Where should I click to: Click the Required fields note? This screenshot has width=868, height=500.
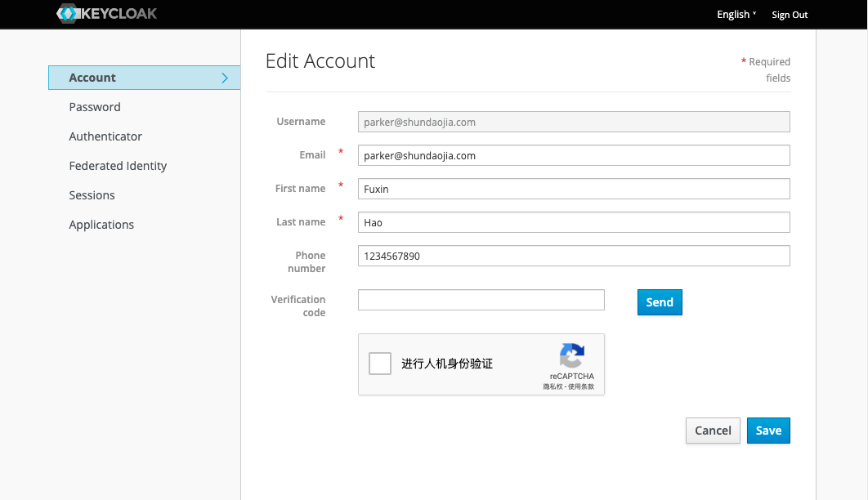point(766,69)
